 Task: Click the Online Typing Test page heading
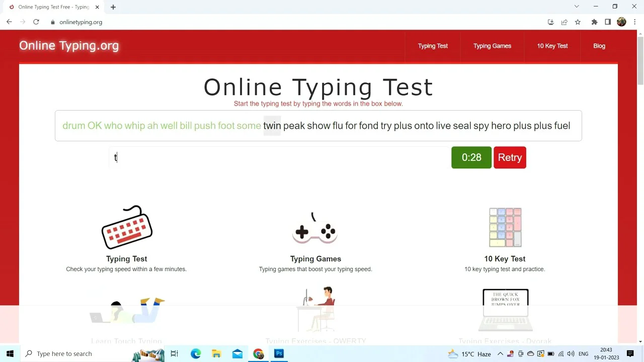click(x=318, y=87)
